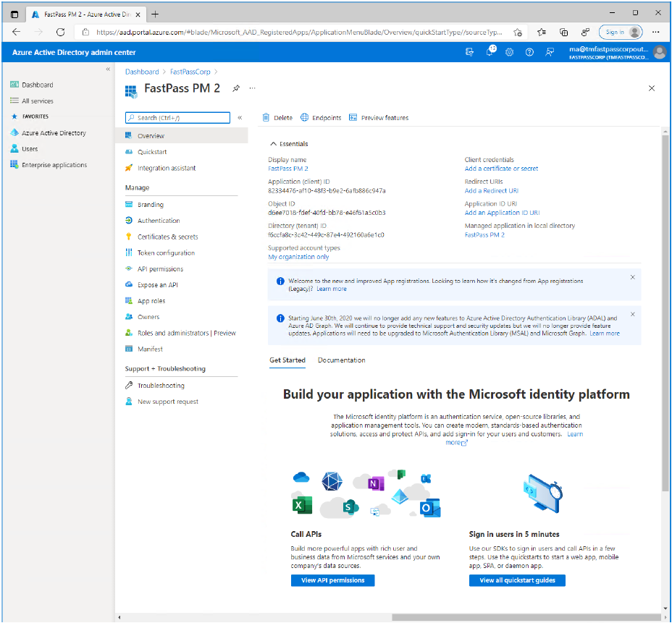Collapse the app menu next to search
672x623 pixels.
pos(240,118)
